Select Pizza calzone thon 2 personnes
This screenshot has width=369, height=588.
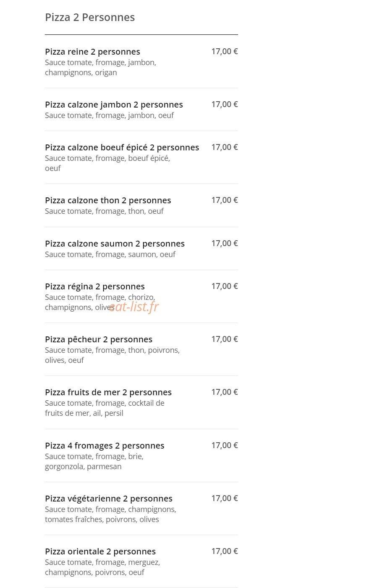[x=108, y=200]
